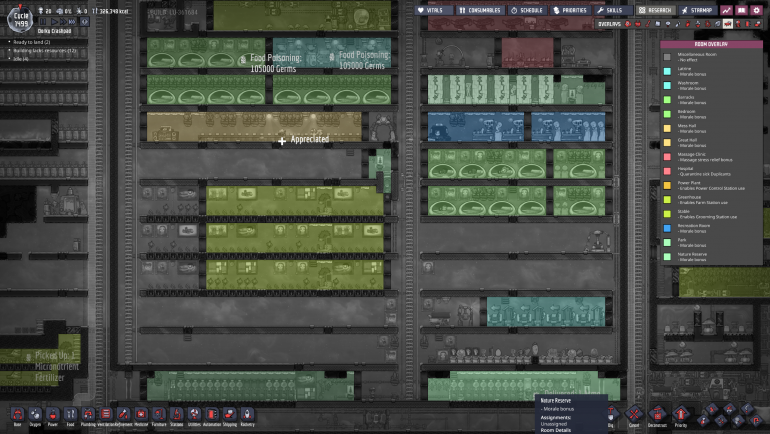Image resolution: width=770 pixels, height=434 pixels.
Task: Toggle the Temperature overlay
Action: coord(648,24)
